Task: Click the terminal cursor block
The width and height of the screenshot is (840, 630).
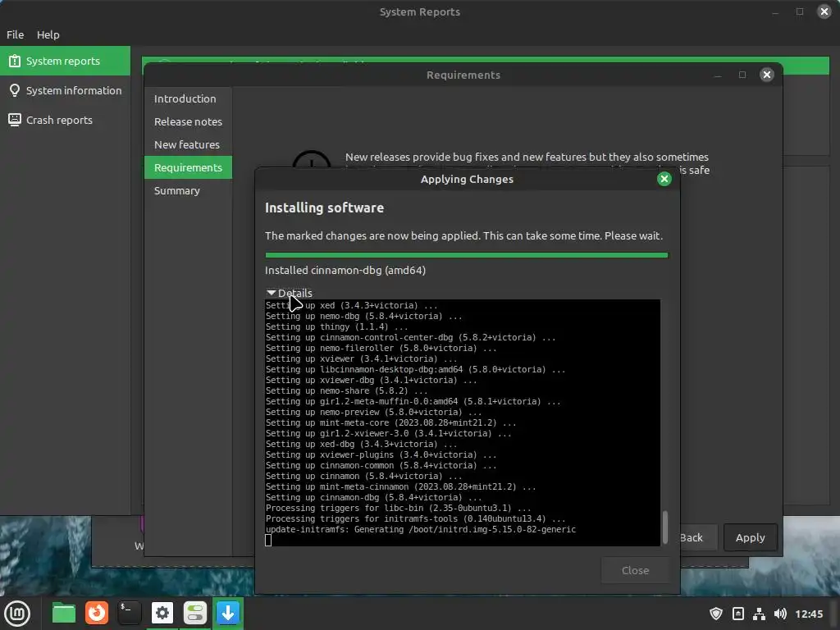Action: pos(268,540)
